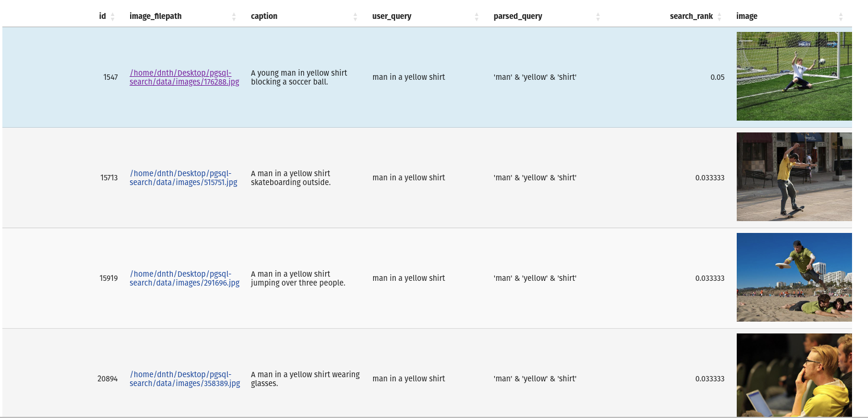The image size is (868, 418).
Task: Click the beach frisbee jumper thumbnail
Action: [x=793, y=277]
